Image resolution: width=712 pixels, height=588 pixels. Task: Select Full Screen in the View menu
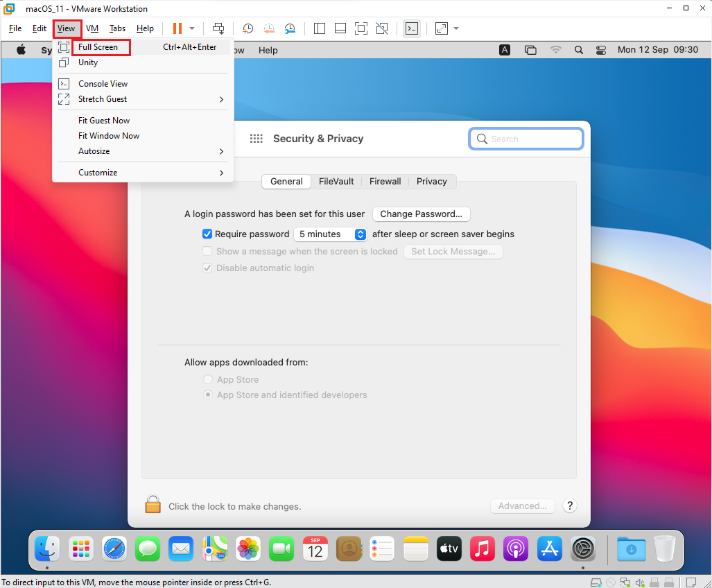[141, 47]
